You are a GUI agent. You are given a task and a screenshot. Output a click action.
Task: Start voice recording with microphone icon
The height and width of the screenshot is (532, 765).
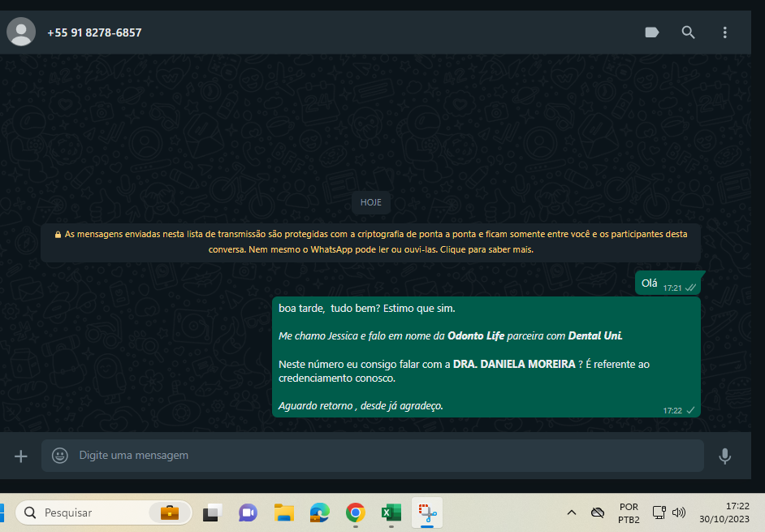point(725,456)
